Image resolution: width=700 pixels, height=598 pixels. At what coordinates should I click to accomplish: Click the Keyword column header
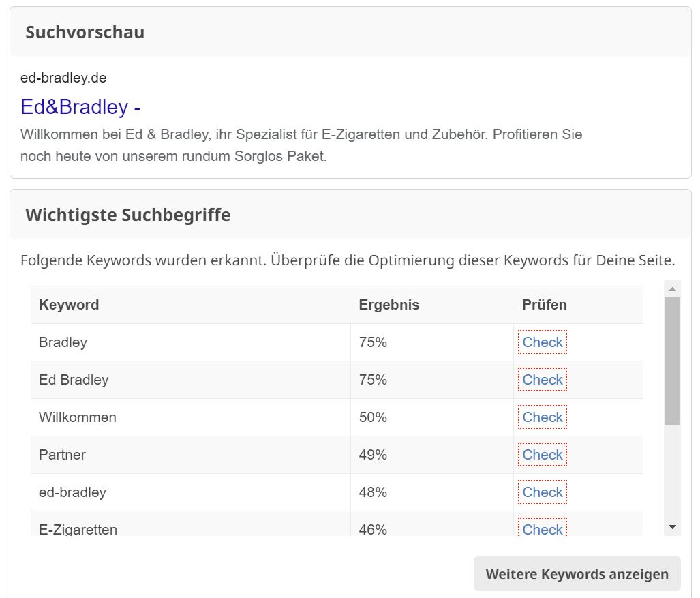[69, 305]
